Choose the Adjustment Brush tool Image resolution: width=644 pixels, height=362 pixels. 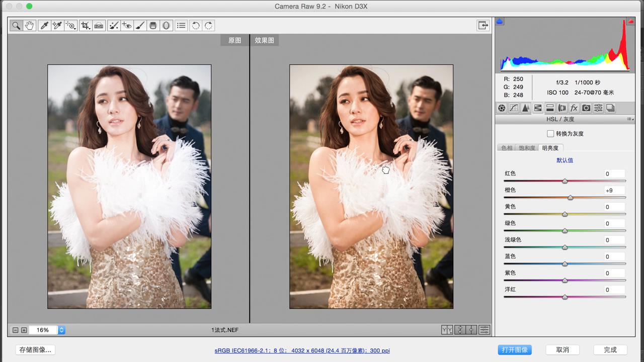click(x=140, y=26)
